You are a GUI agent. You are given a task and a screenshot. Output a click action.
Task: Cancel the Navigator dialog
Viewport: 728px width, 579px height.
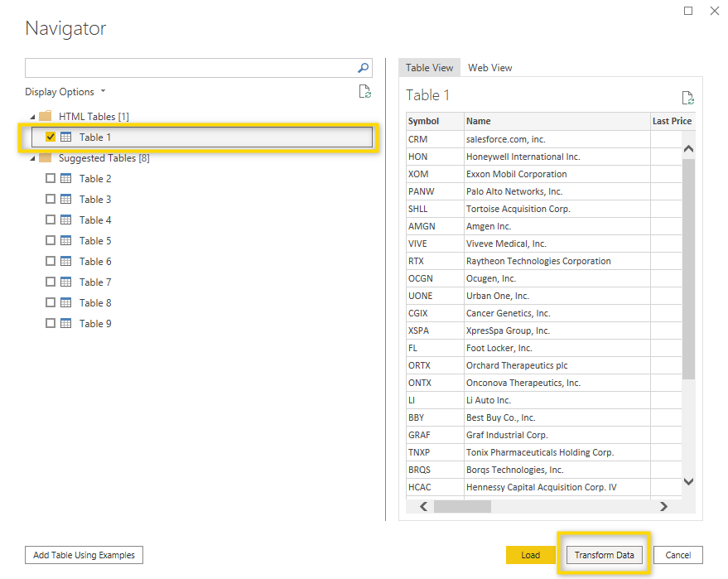click(677, 555)
